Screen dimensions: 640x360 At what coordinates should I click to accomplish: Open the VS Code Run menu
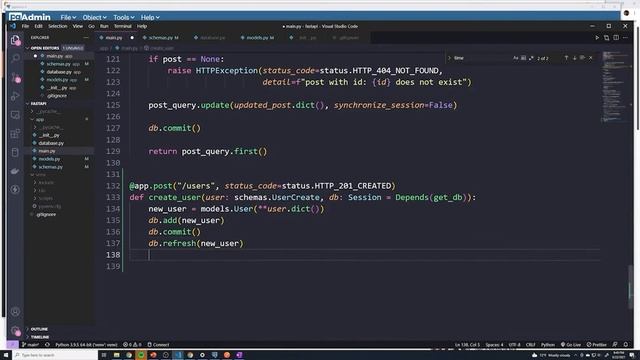(x=104, y=26)
